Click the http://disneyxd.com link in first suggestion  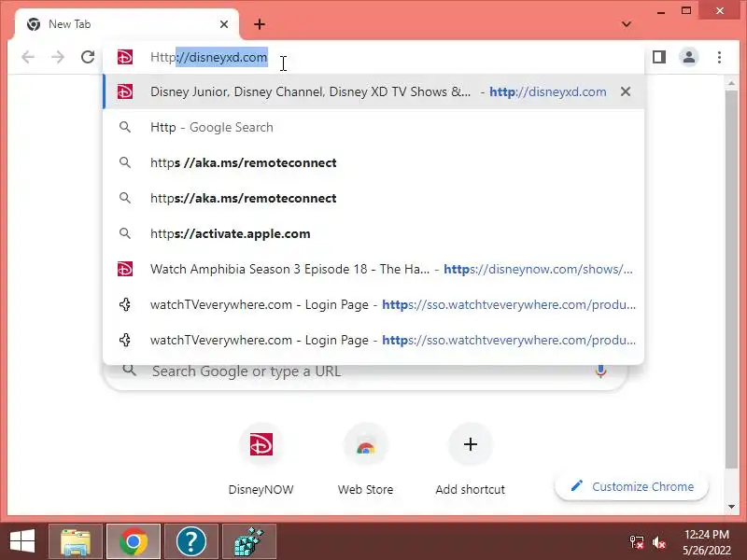coord(548,91)
